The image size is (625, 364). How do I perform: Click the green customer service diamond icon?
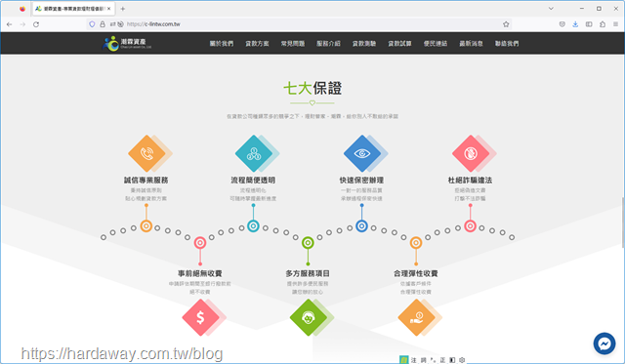point(309,317)
